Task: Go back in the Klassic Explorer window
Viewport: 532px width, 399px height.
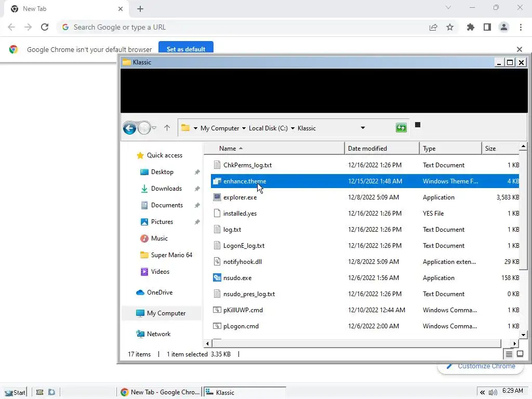Action: [129, 128]
